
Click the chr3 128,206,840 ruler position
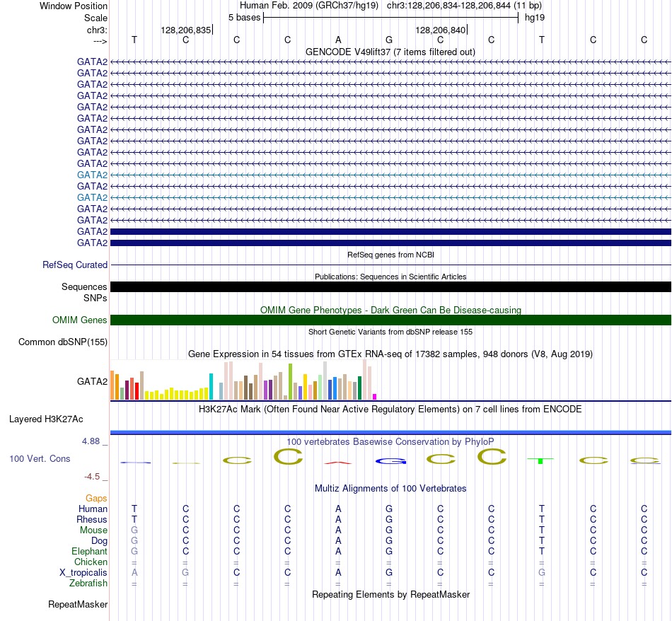[x=441, y=30]
